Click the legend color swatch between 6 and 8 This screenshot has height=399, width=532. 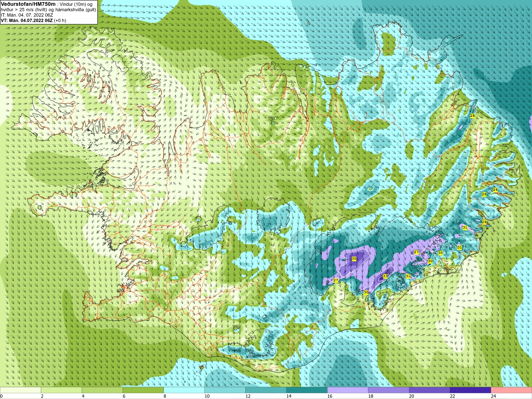pos(143,390)
